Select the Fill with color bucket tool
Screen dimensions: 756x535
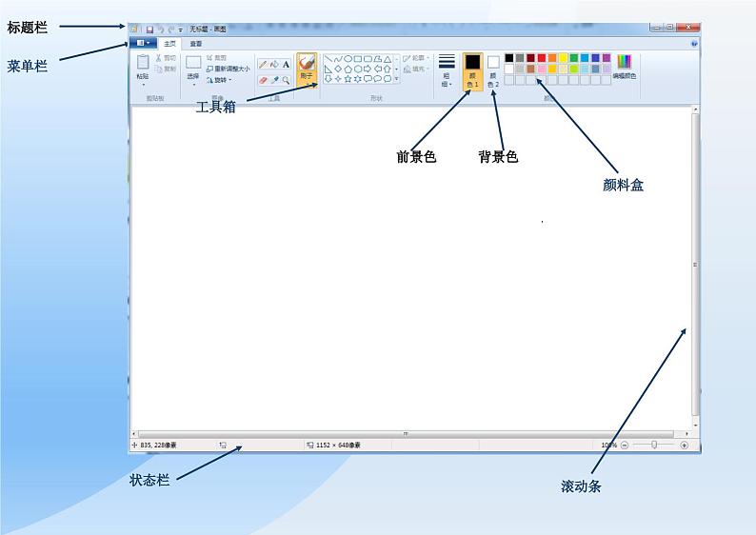coord(274,64)
